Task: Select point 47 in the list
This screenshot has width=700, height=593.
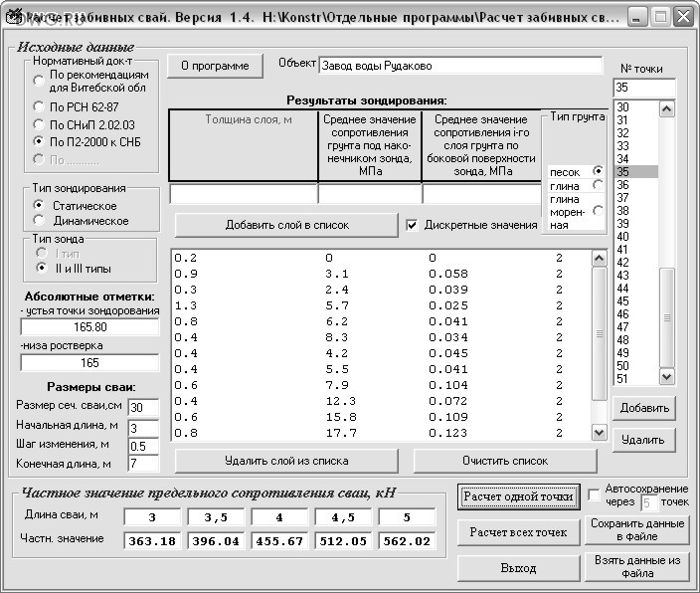Action: 636,327
